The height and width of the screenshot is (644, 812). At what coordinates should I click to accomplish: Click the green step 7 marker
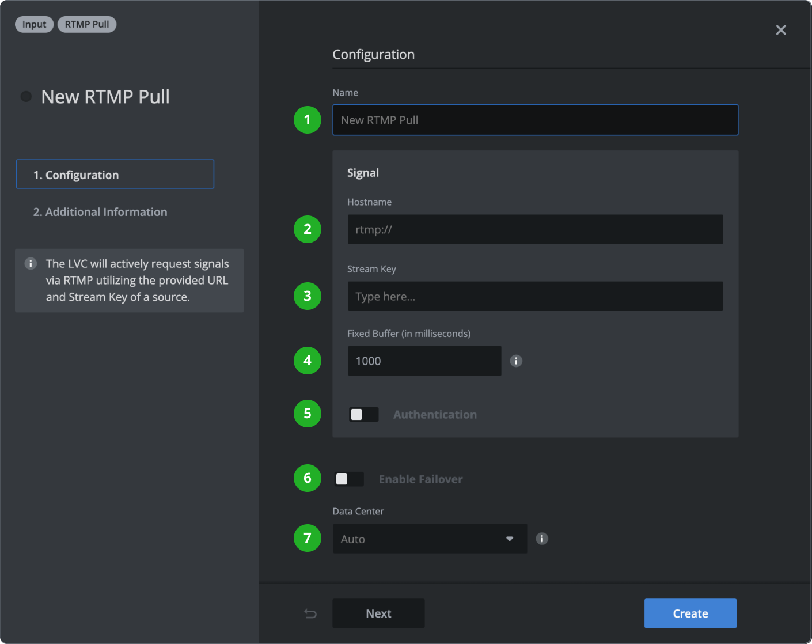pos(308,538)
